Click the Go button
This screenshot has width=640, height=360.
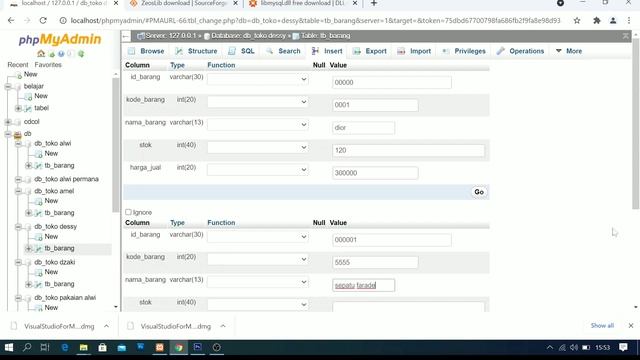click(x=479, y=192)
